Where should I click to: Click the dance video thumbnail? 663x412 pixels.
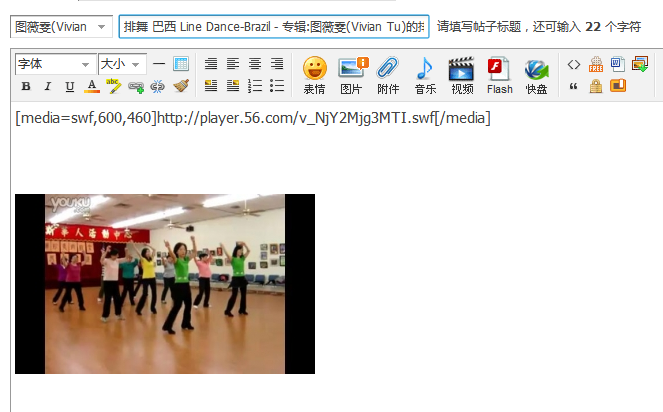(x=165, y=284)
